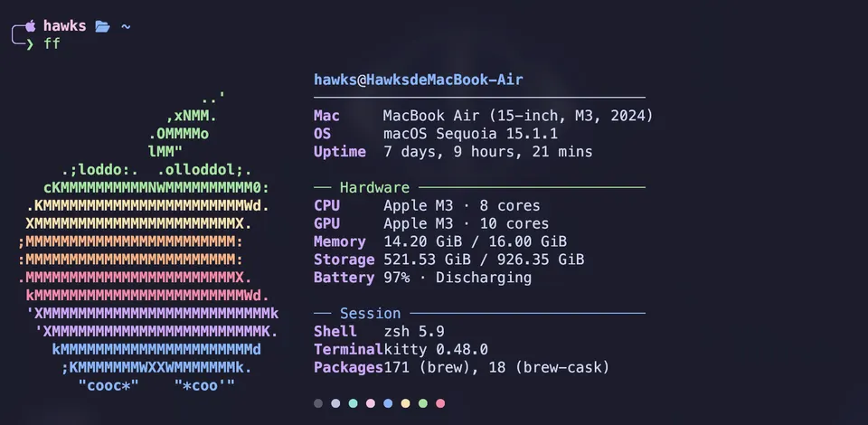Viewport: 868px width, 425px height.
Task: Click the green prompt arrow before ff
Action: 30,43
